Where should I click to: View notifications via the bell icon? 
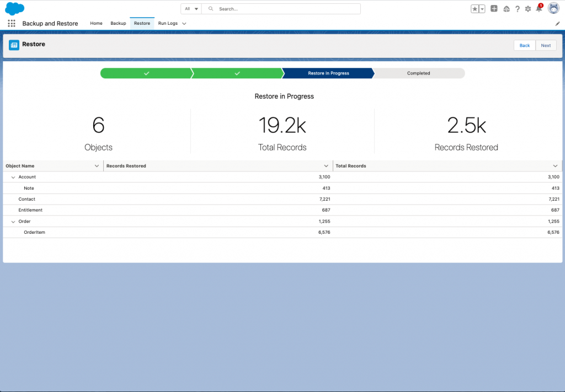(x=539, y=9)
